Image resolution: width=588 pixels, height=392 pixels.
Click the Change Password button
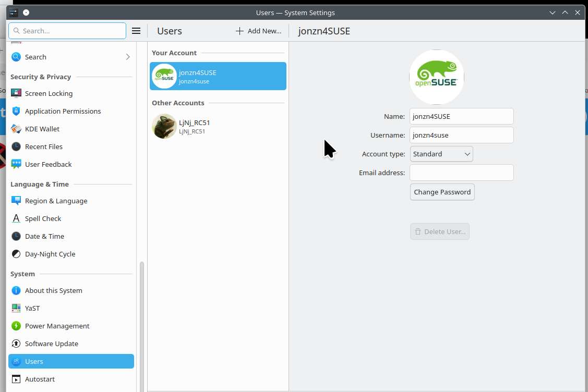pos(442,192)
